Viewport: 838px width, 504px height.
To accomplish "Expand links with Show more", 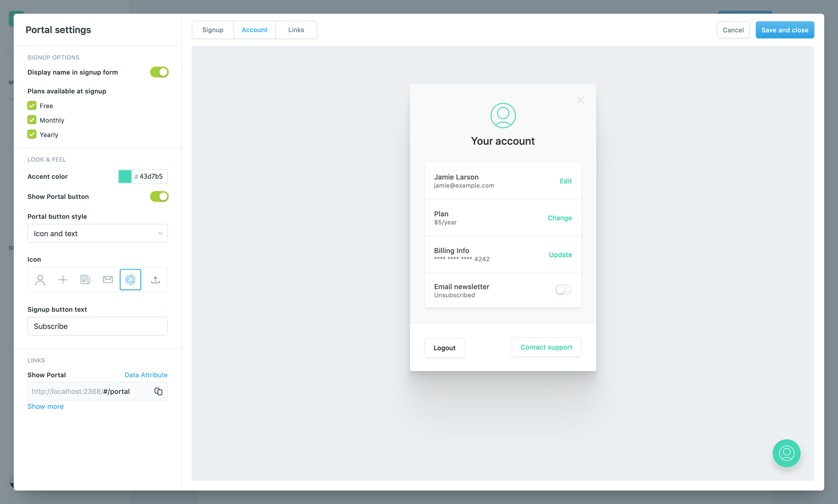I will (45, 406).
